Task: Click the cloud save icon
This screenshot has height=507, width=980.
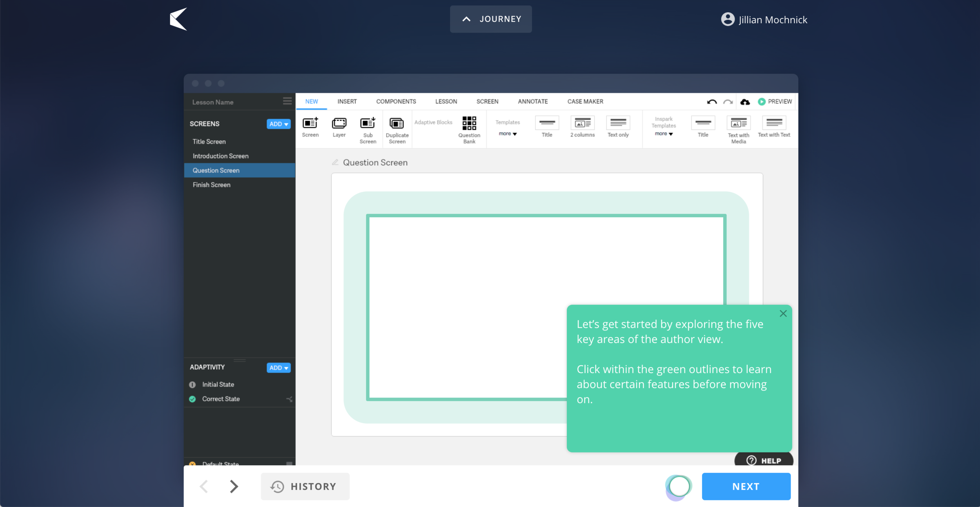Action: [744, 102]
